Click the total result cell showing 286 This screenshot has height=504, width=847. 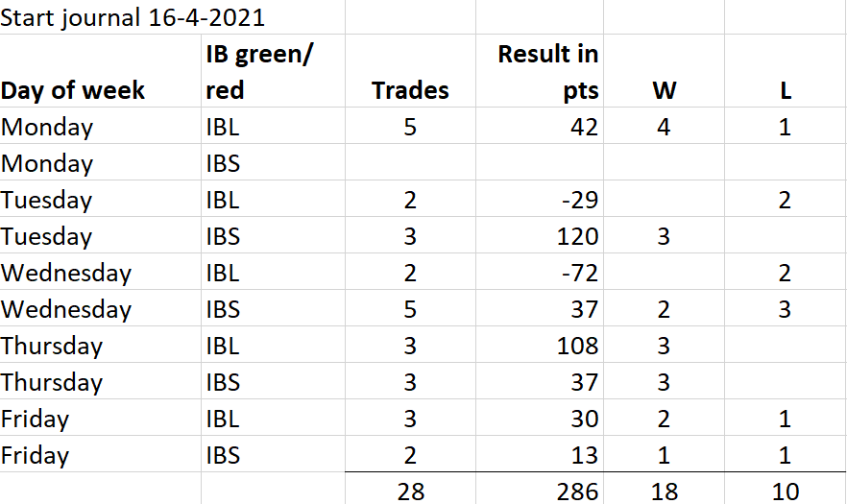[x=540, y=489]
